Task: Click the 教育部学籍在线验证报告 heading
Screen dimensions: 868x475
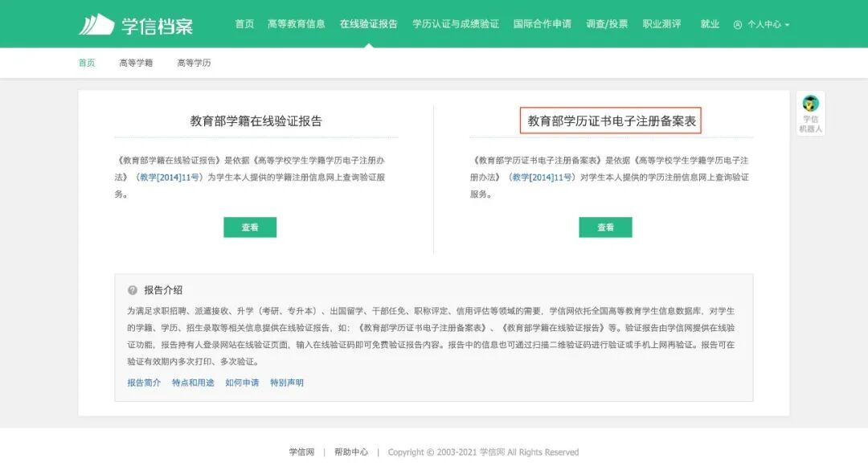Action: [x=256, y=121]
